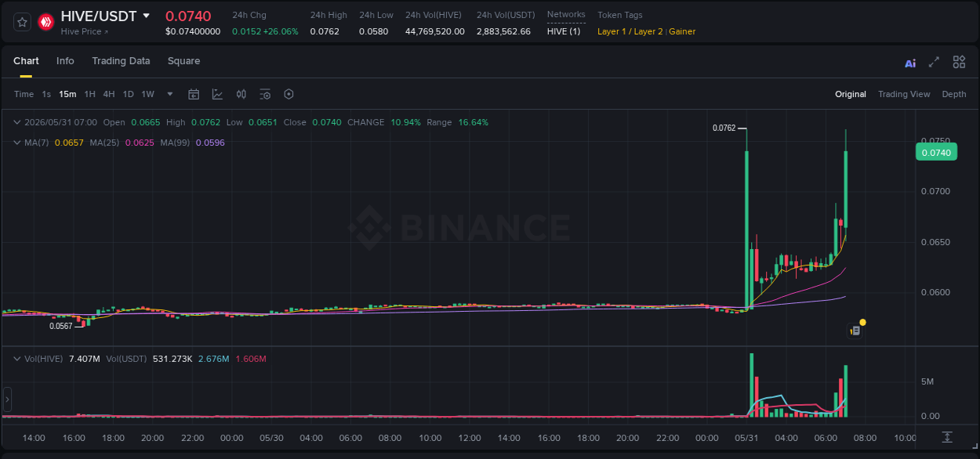Collapse the Vol(HIVE) indicator row chevron
The width and height of the screenshot is (980, 459).
click(x=17, y=359)
